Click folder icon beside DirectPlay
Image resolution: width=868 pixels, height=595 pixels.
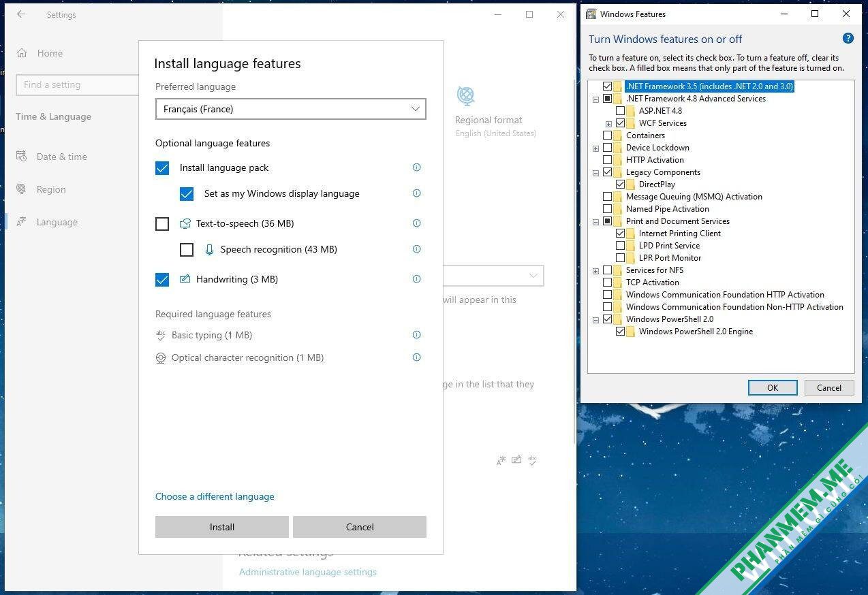pyautogui.click(x=630, y=184)
